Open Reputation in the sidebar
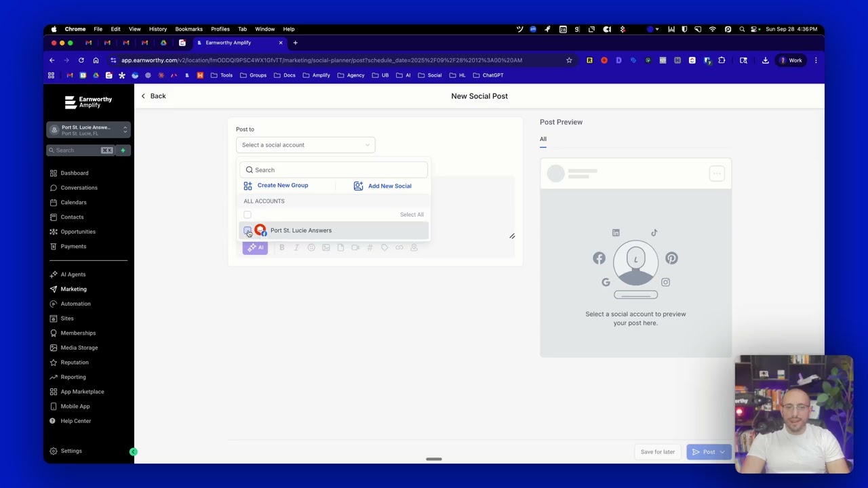Screen dimensions: 868x488 74,363
